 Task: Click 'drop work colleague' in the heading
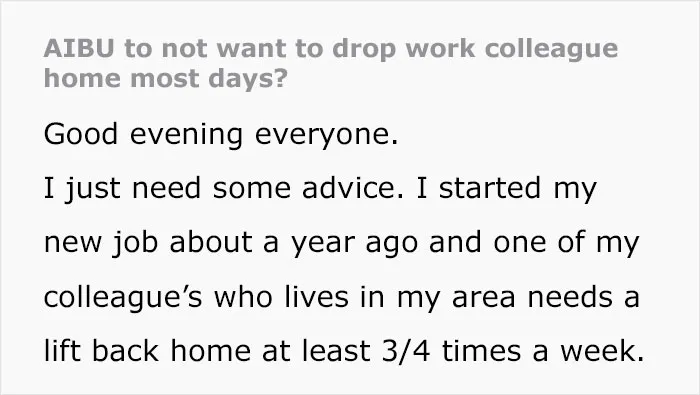pyautogui.click(x=475, y=49)
